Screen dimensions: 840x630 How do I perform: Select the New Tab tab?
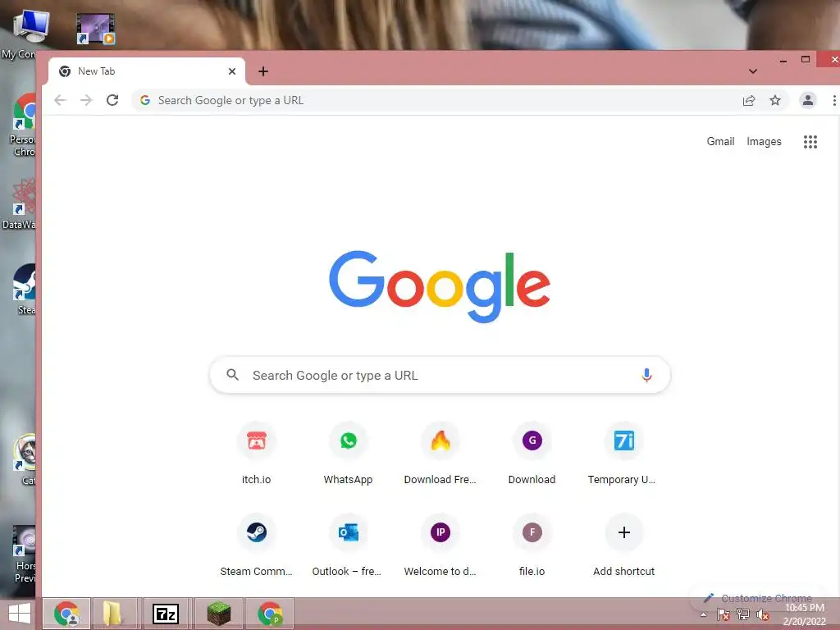(x=146, y=71)
